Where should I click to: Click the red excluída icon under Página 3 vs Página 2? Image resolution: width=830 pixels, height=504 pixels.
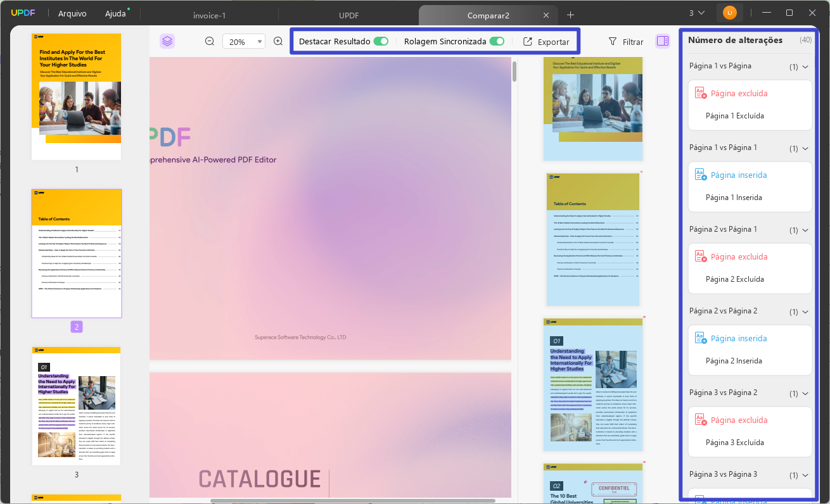(701, 419)
